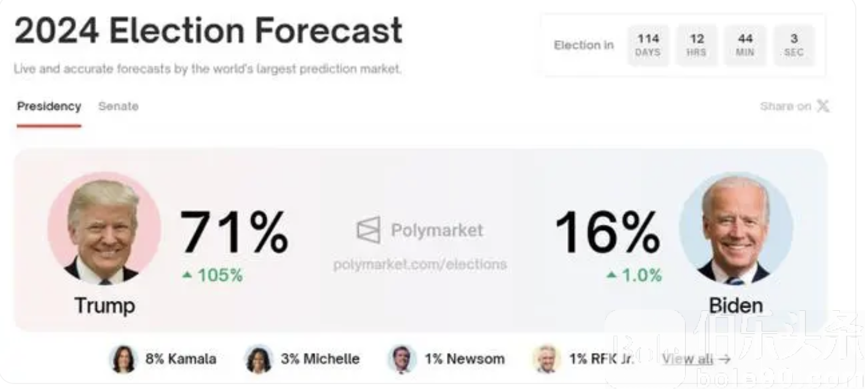Click the Polymarket logo icon
Image resolution: width=868 pixels, height=392 pixels.
[x=369, y=230]
